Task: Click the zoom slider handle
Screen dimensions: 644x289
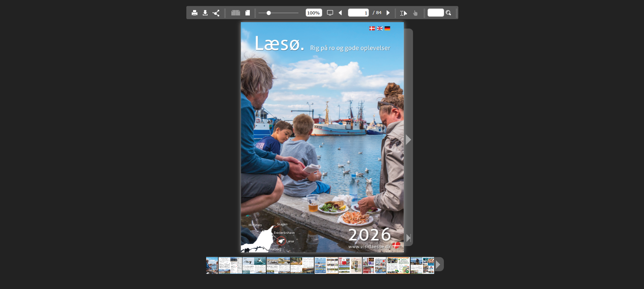Action: coord(269,13)
